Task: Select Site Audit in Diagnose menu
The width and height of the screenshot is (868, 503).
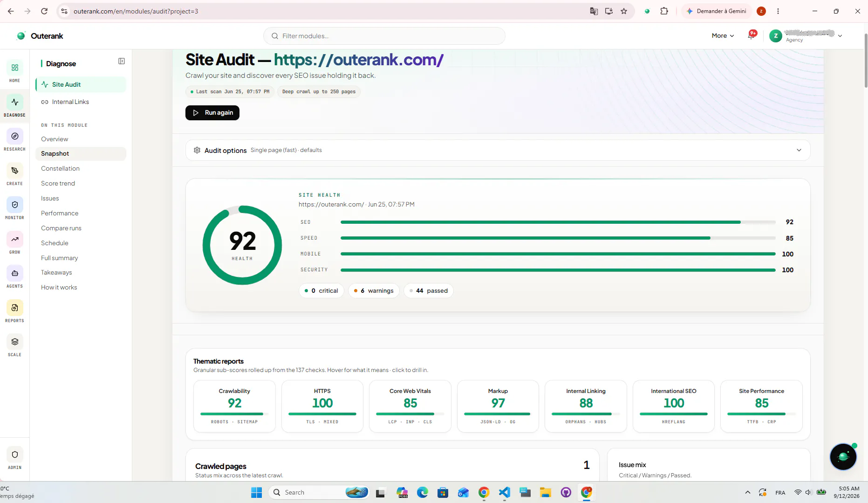Action: 81,84
